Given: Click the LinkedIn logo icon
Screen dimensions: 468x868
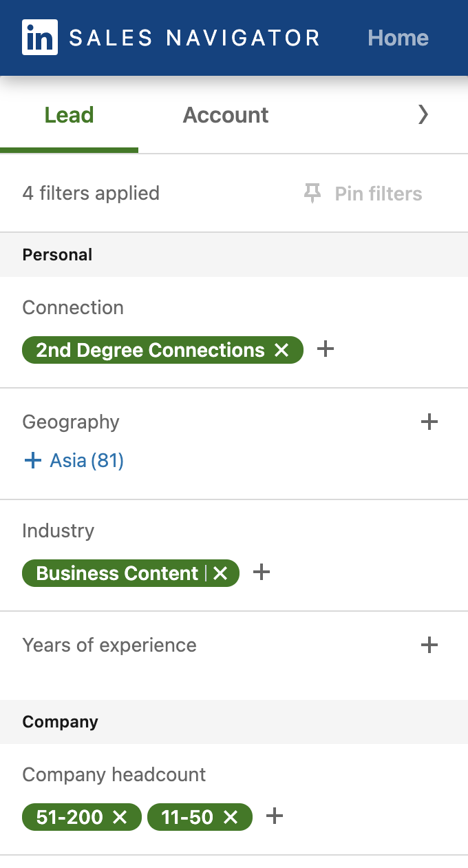Looking at the screenshot, I should point(40,37).
